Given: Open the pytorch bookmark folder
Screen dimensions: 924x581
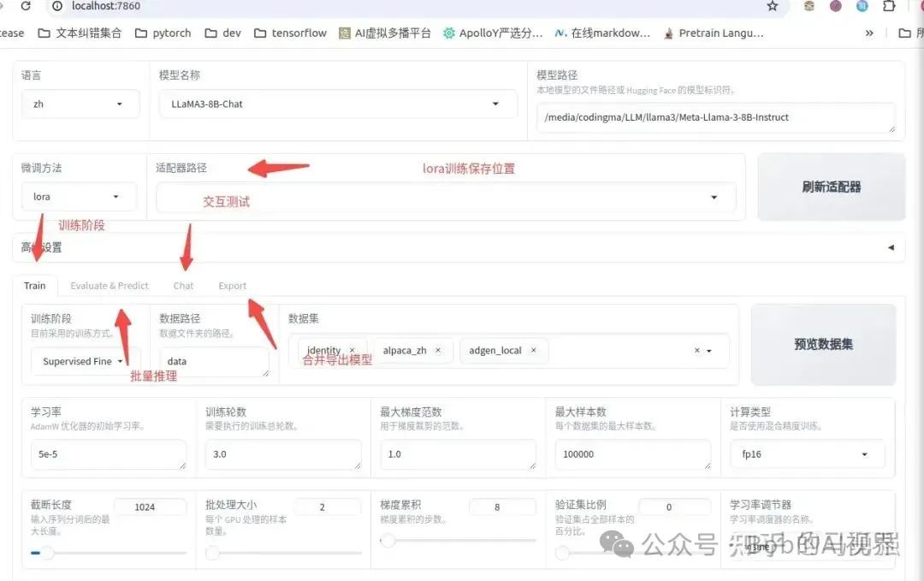Looking at the screenshot, I should tap(163, 33).
